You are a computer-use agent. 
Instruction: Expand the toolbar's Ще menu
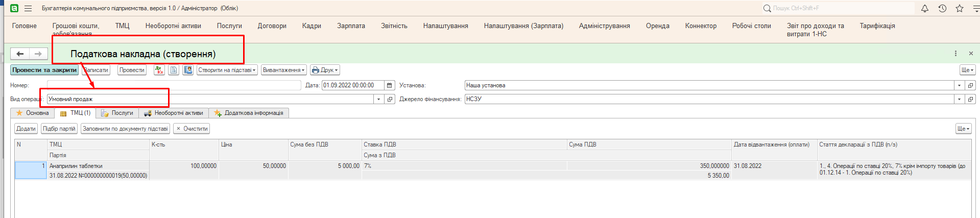pos(967,70)
